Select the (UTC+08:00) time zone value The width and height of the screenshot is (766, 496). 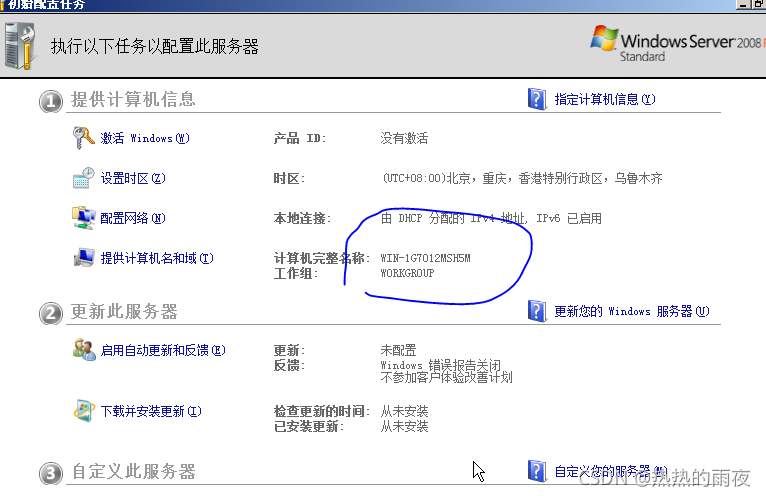tap(522, 178)
